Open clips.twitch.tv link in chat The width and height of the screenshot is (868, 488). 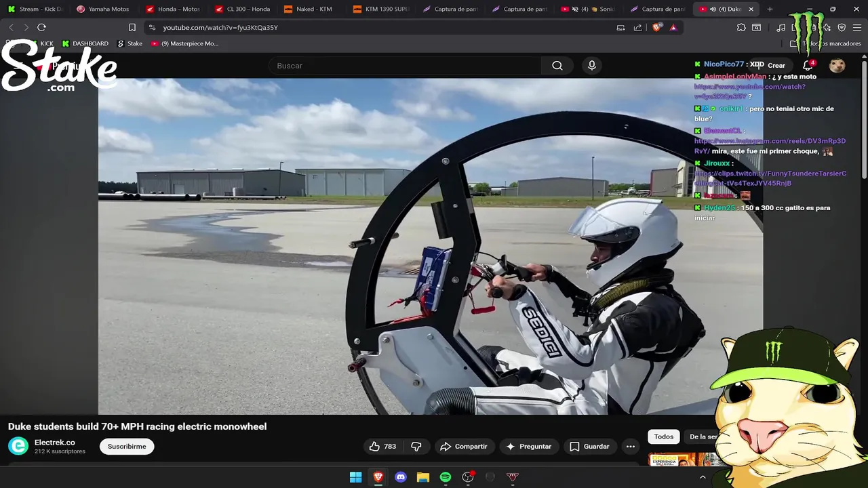point(770,178)
